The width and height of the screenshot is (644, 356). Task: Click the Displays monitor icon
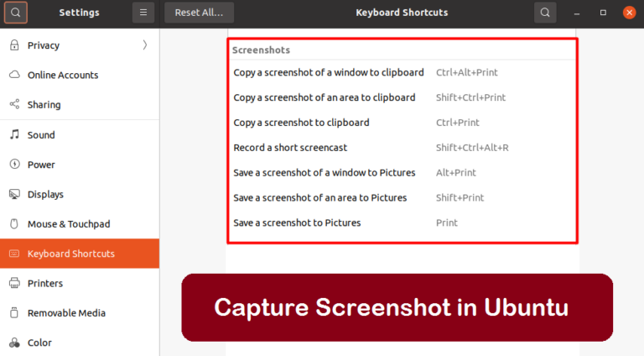[x=14, y=194]
